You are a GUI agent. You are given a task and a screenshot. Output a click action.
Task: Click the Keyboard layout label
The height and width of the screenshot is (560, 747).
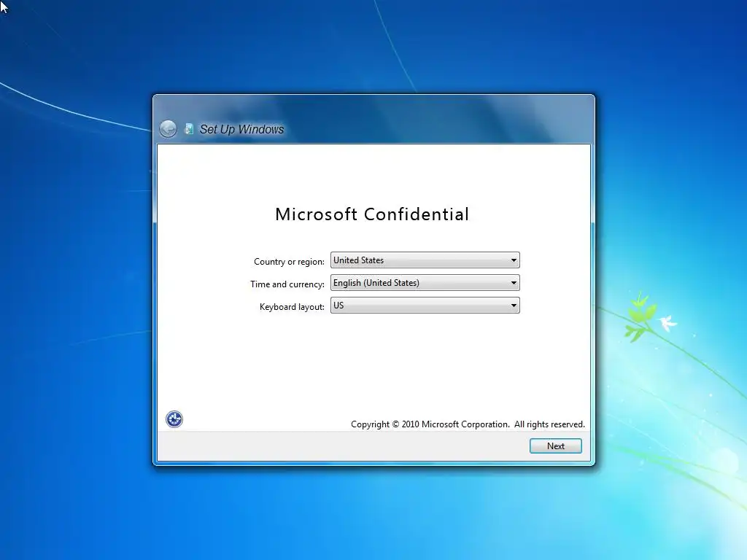(292, 307)
